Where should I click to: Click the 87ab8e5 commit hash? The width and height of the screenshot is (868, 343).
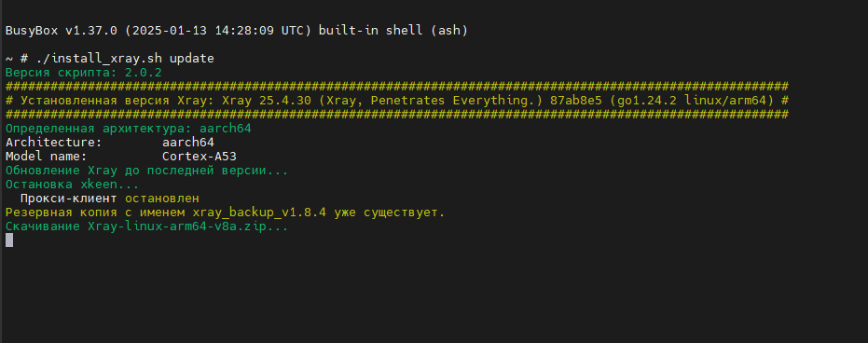click(x=572, y=101)
